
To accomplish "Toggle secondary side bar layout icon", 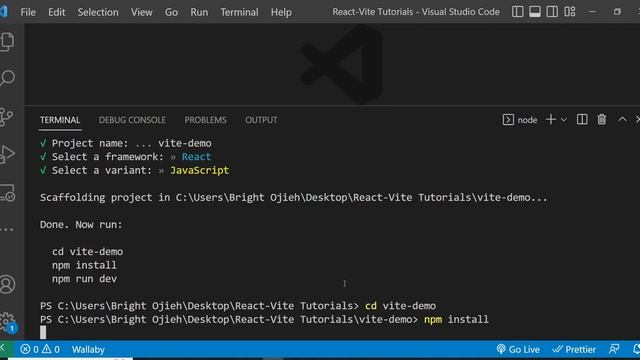I will click(x=552, y=12).
